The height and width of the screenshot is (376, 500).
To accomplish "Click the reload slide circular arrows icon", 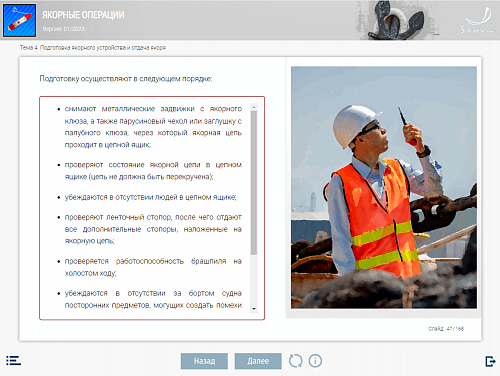I will (x=295, y=361).
